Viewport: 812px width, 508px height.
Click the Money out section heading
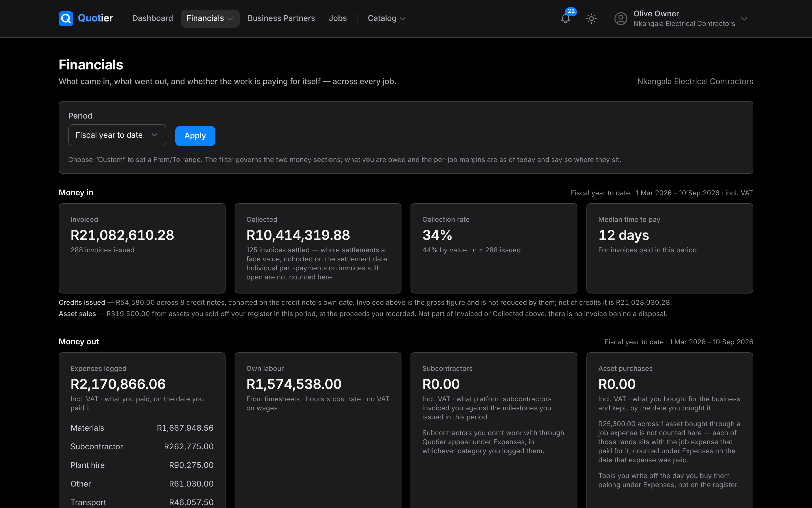click(78, 342)
